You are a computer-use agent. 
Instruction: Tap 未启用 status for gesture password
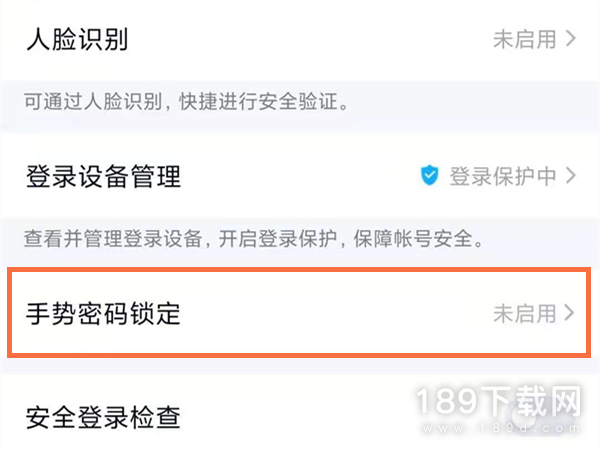(525, 313)
